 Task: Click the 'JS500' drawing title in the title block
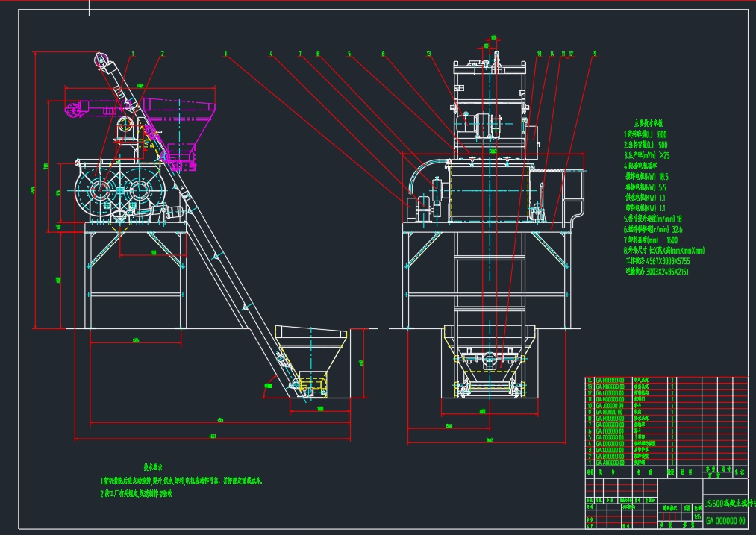coord(713,504)
